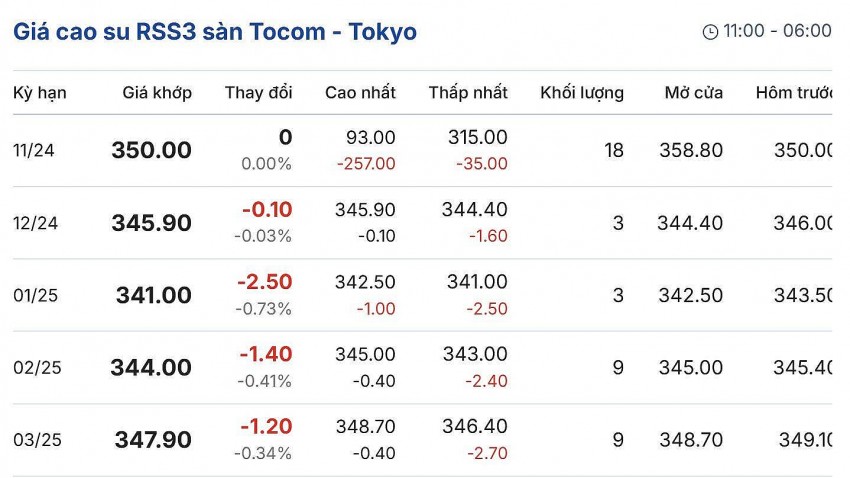Viewport: 850px width, 478px height.
Task: Click the clock icon beside the time range
Action: point(710,32)
